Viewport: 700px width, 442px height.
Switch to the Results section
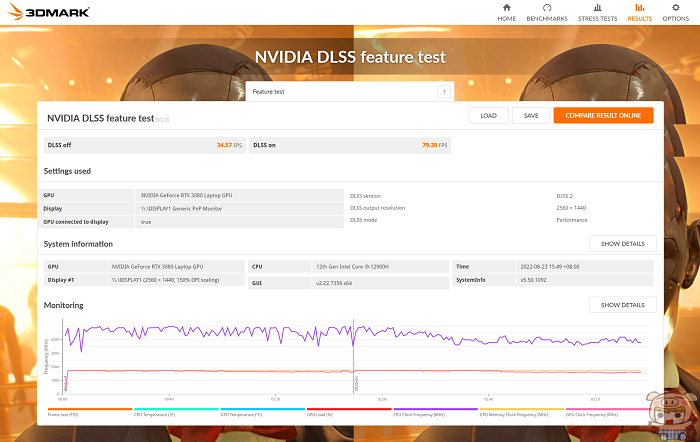pyautogui.click(x=637, y=12)
